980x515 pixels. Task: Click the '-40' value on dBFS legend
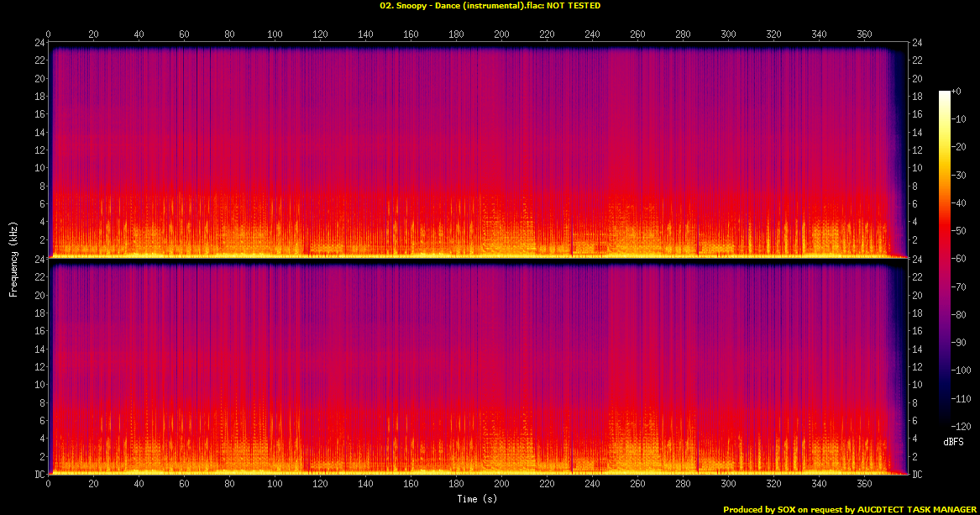958,203
